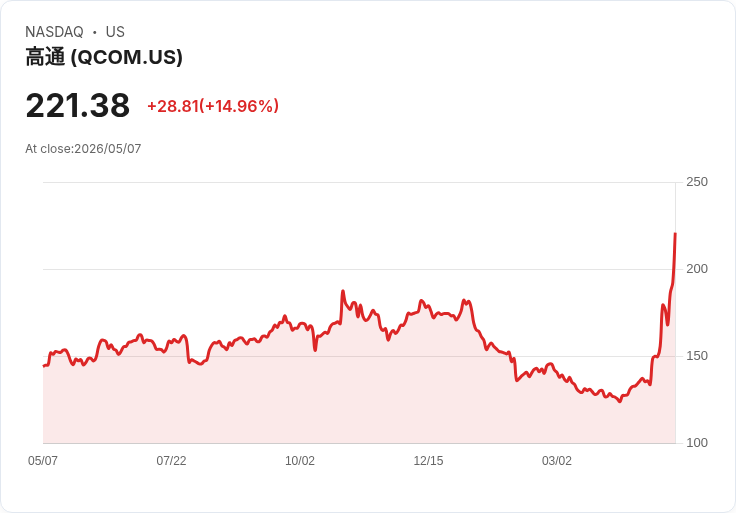The height and width of the screenshot is (513, 736).
Task: Click the QCOM.US stock title
Action: [104, 57]
